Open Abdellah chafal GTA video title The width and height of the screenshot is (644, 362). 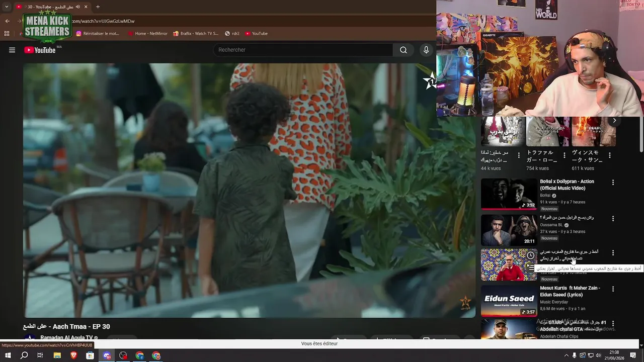573,326
